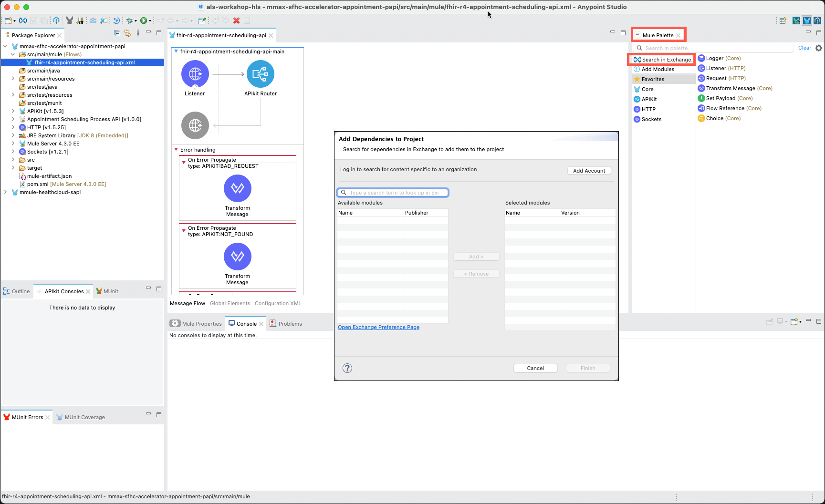This screenshot has width=825, height=504.
Task: Open the Problems tab
Action: 286,324
